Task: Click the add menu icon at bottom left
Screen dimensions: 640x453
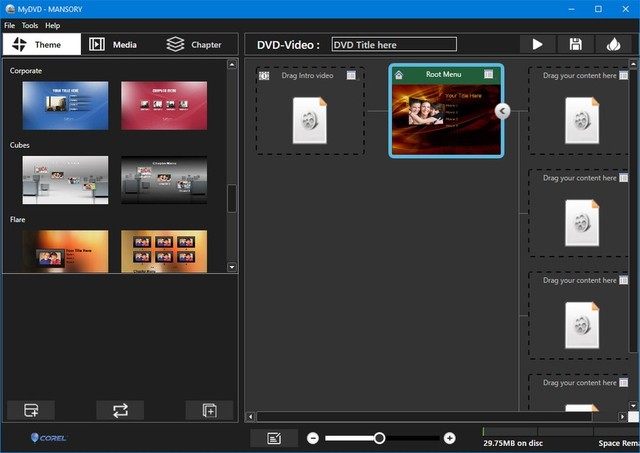Action: (31, 410)
